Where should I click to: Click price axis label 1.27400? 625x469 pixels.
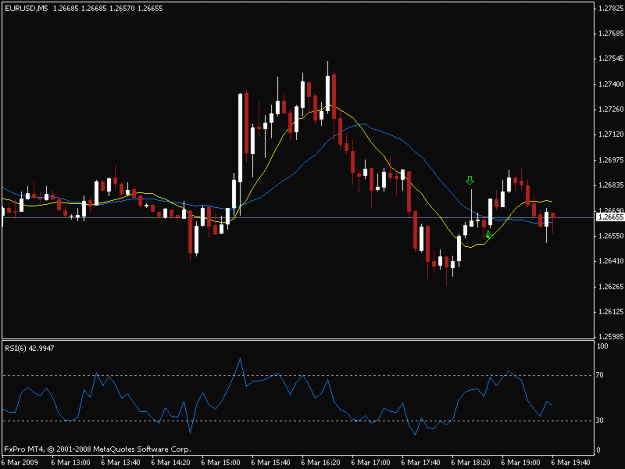pyautogui.click(x=611, y=84)
